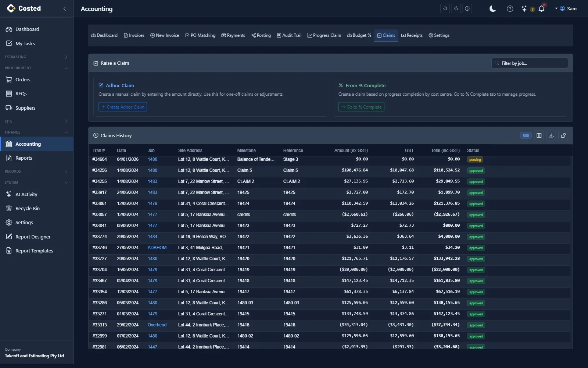Click Go to % Complete button
This screenshot has width=588, height=368.
361,107
